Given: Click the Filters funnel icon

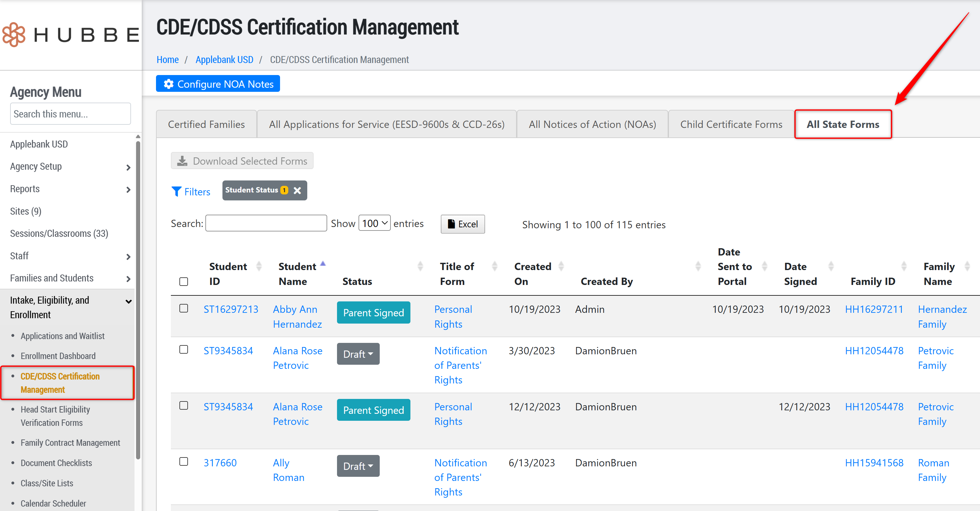Looking at the screenshot, I should click(176, 192).
